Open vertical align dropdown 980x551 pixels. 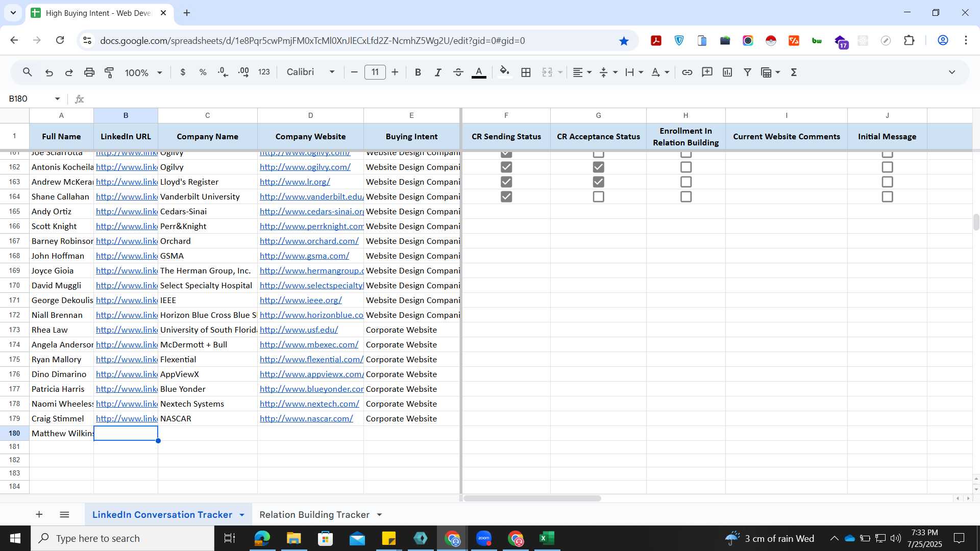[608, 72]
